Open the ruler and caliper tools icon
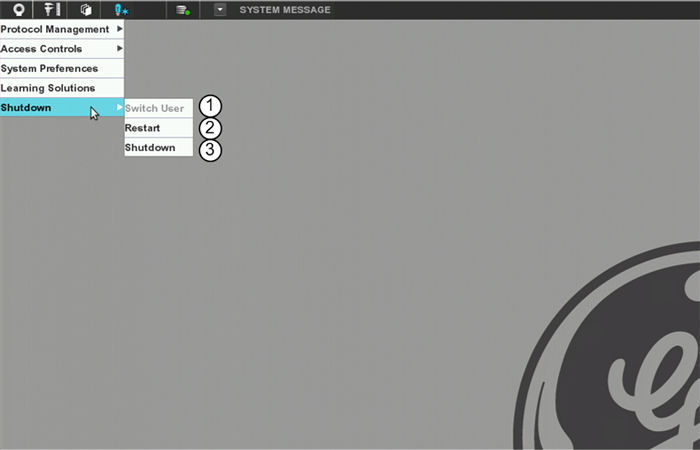The image size is (700, 450). [x=52, y=10]
